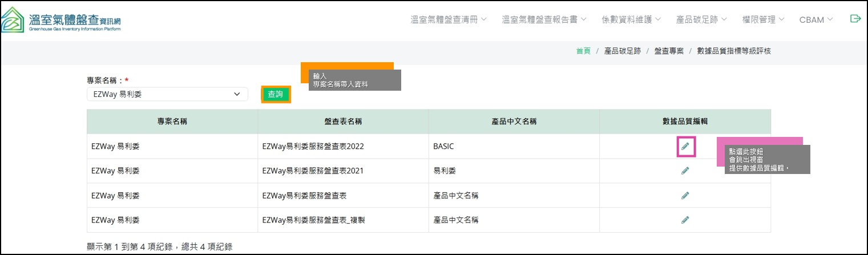Select the EZWay易利委服務盤查表2022 table cell
This screenshot has height=255, width=868.
coord(313,147)
